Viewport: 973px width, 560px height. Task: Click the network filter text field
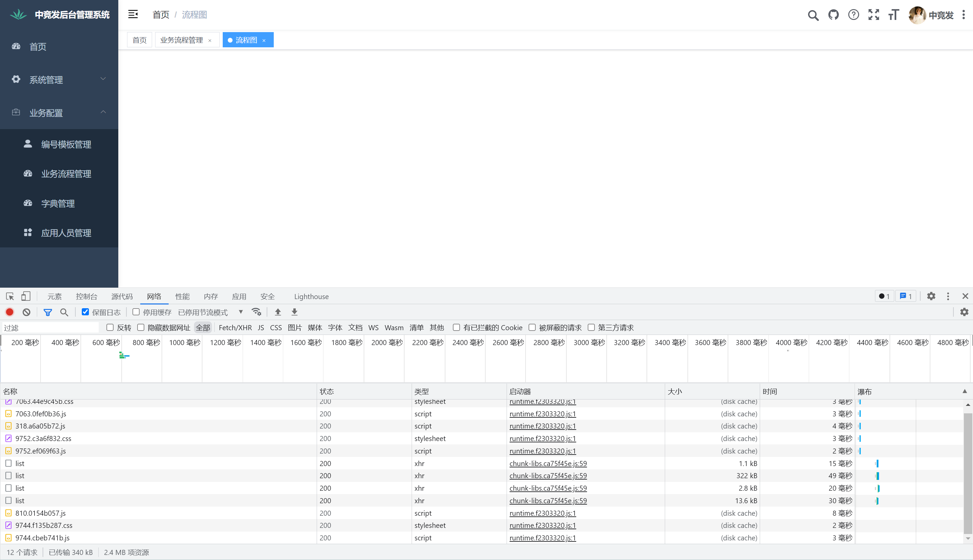click(x=50, y=328)
